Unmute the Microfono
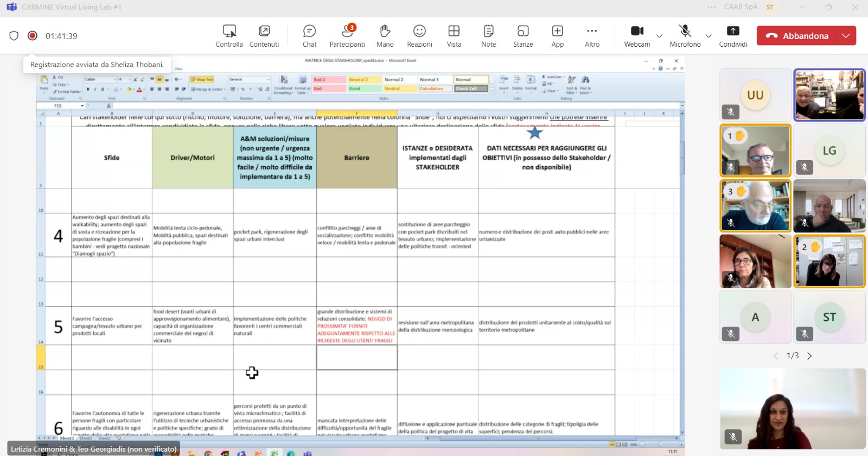 [685, 36]
